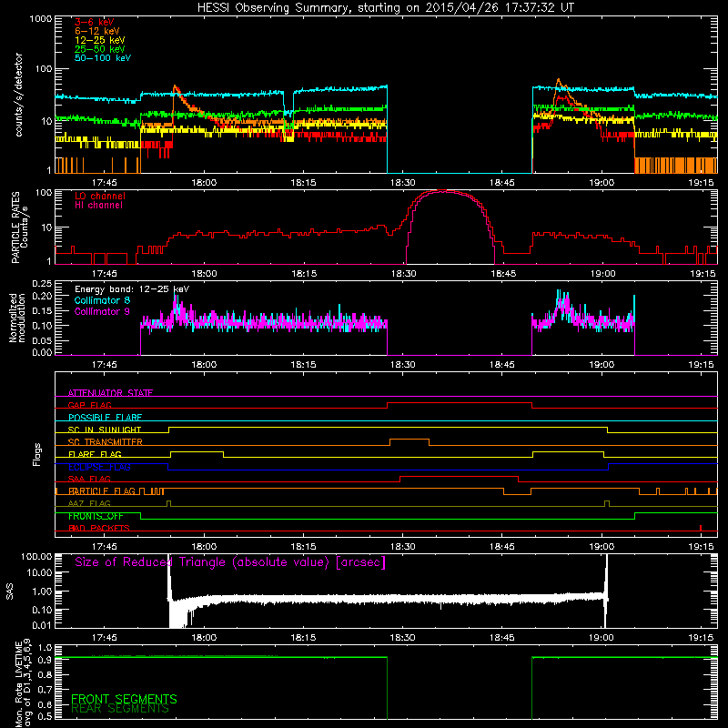Click the POSSIBLE FLARE flag label
This screenshot has width=728, height=728.
pos(105,418)
